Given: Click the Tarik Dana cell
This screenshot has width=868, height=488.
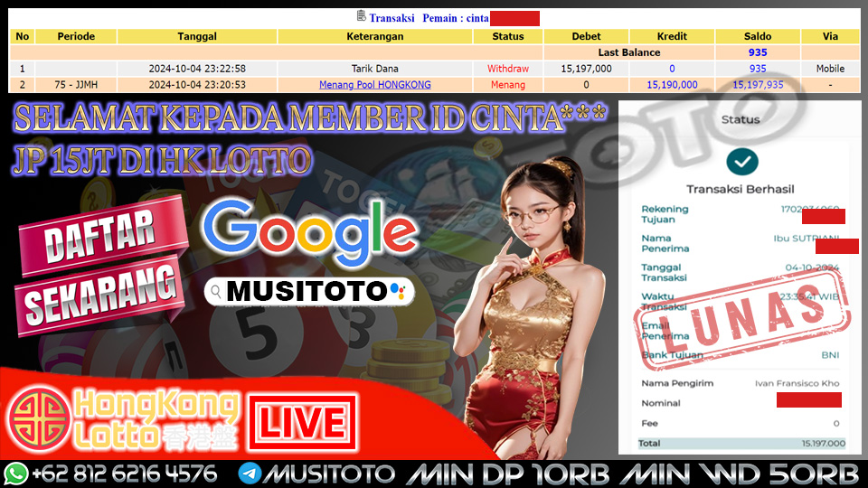Looking at the screenshot, I should [374, 69].
